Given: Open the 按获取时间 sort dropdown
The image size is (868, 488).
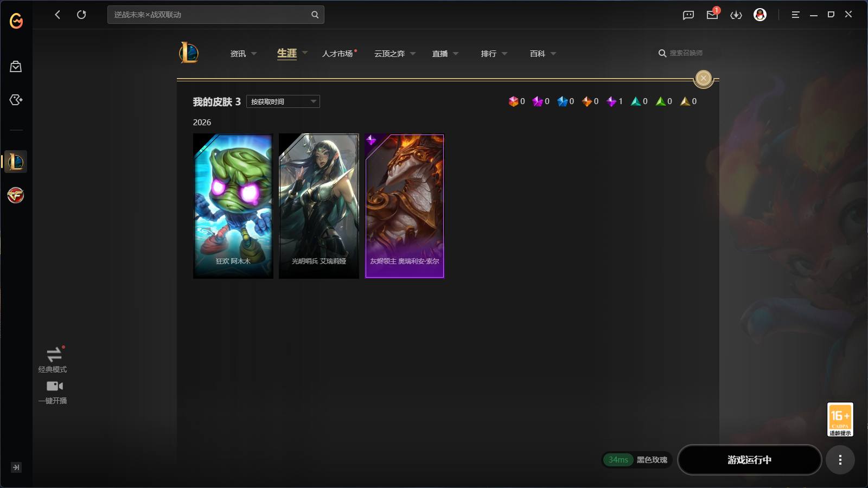Looking at the screenshot, I should coord(283,101).
